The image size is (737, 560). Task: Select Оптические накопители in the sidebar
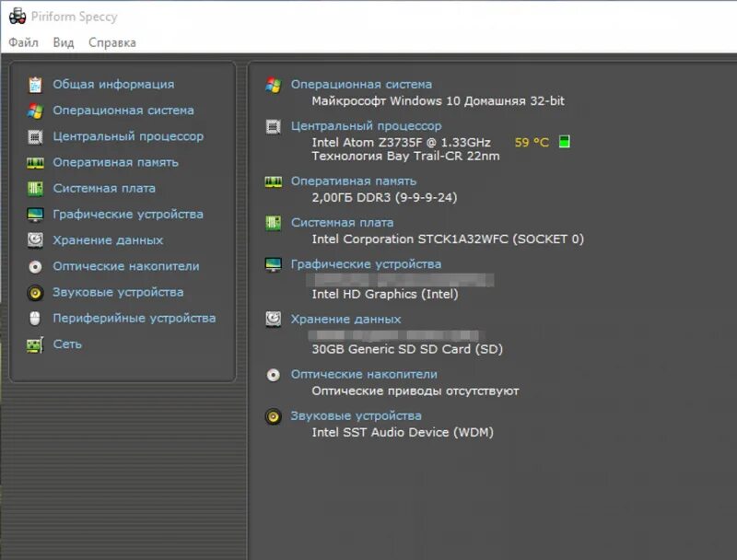pyautogui.click(x=126, y=266)
